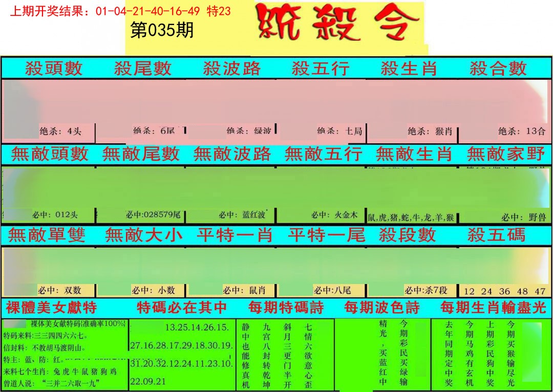Click the 绝杀: 4头 result box
This screenshot has width=553, height=392.
click(60, 132)
